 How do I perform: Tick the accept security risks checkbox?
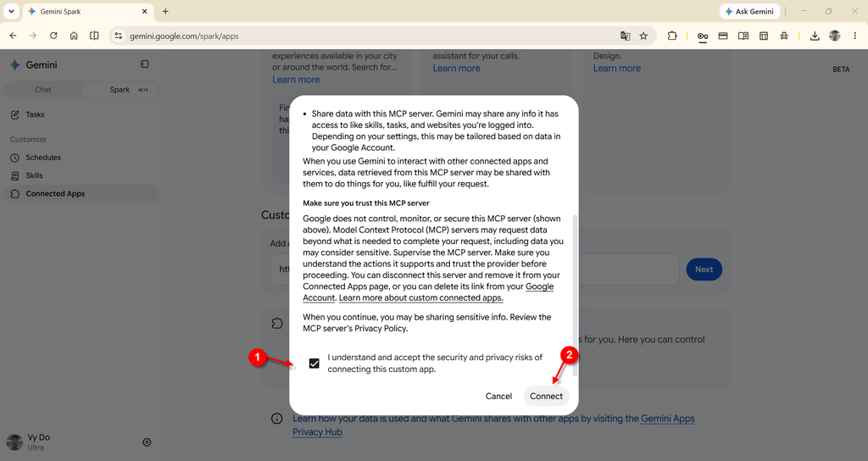[x=314, y=364]
